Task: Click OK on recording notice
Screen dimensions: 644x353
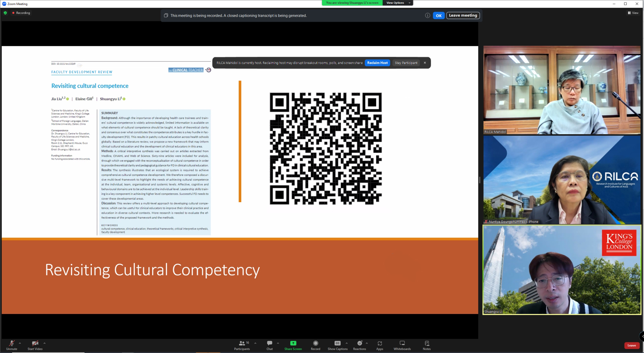Action: click(439, 15)
